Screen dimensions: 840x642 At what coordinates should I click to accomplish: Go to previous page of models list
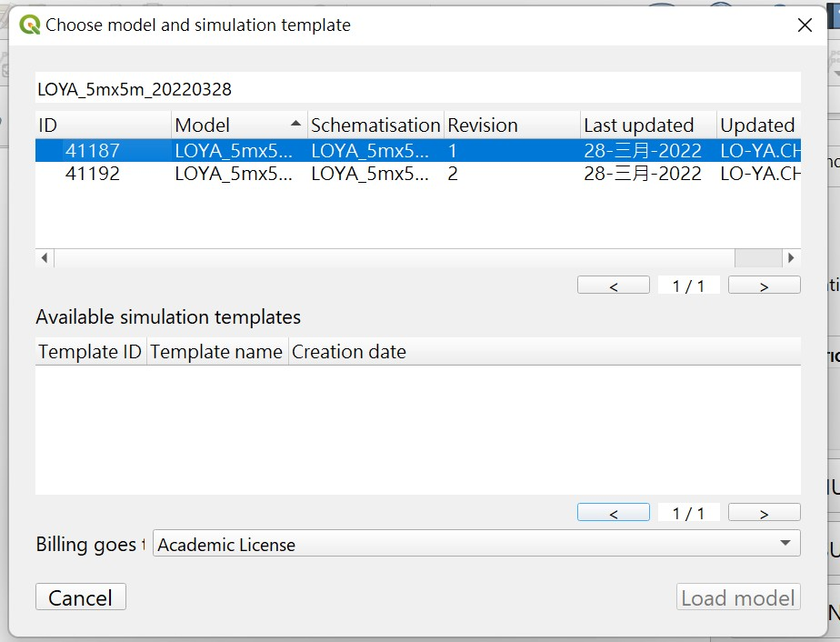[614, 284]
